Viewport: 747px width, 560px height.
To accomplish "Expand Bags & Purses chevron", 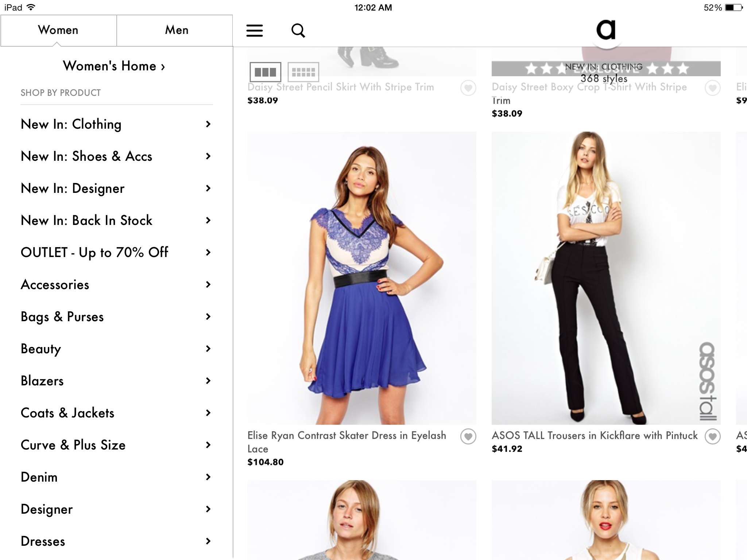I will coord(208,317).
